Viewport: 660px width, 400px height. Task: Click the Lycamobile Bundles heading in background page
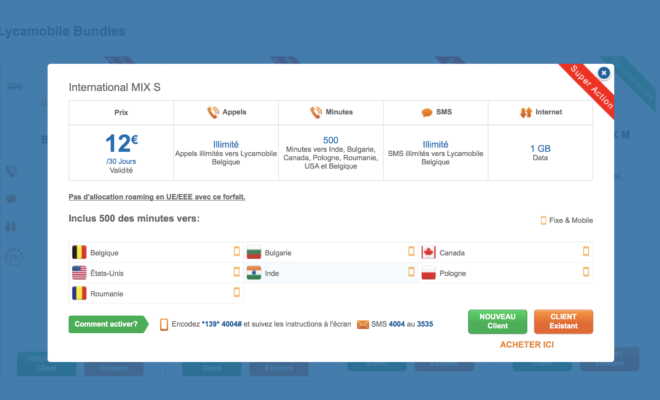[x=62, y=31]
